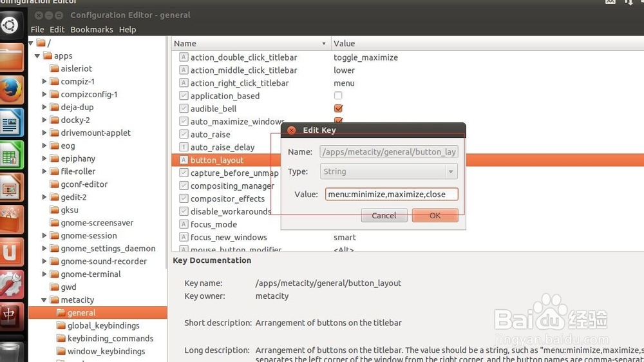This screenshot has width=644, height=362.
Task: Click the global_keybindings folder icon
Action: pos(61,325)
